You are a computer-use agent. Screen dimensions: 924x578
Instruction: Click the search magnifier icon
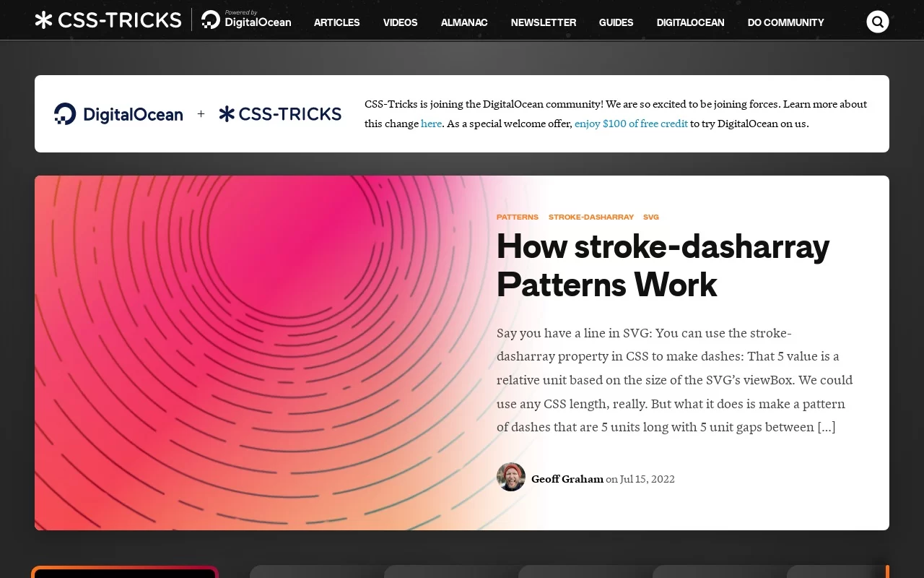click(x=877, y=22)
